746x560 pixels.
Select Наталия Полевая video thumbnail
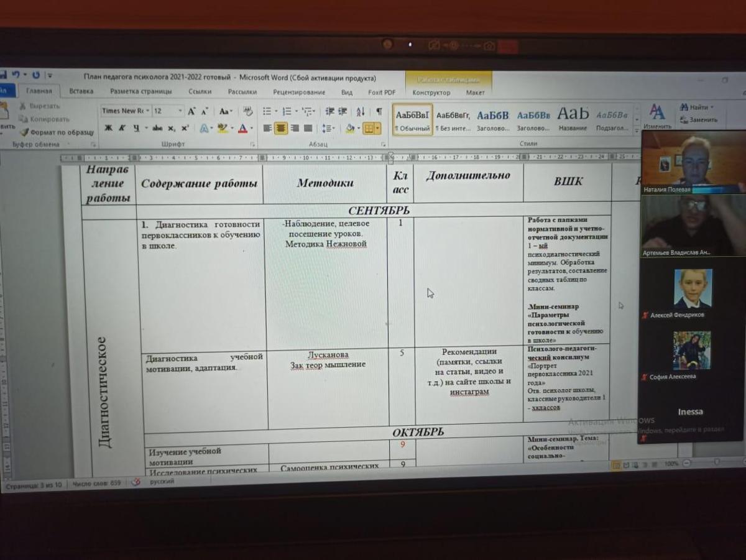coord(693,160)
